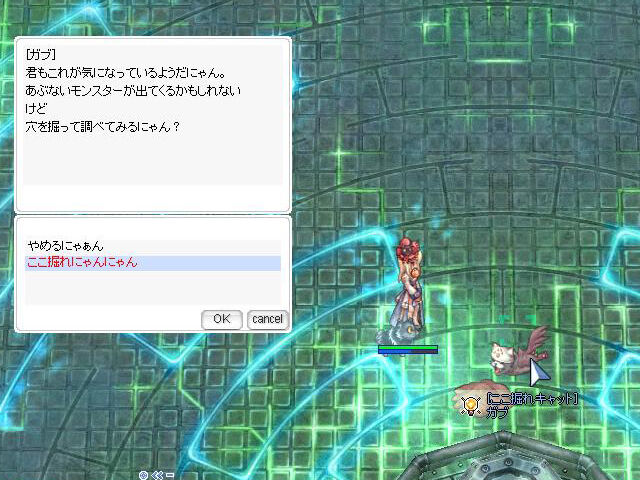Screen dimensions: 640x480
Task: Click the OK button in dialog
Action: tap(222, 319)
